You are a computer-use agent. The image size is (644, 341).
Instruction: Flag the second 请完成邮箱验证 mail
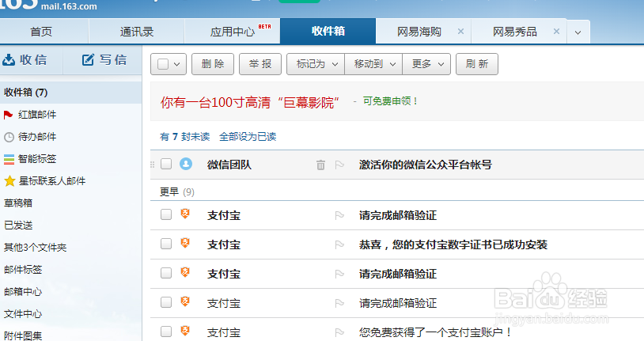click(339, 274)
